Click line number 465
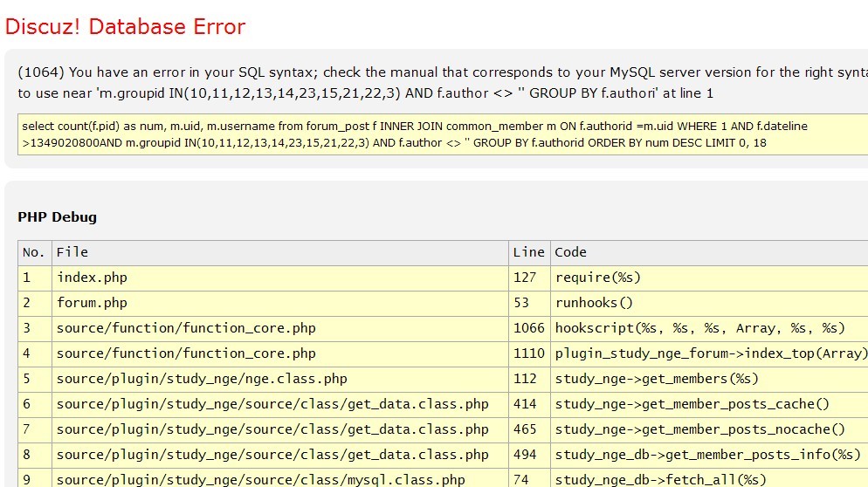This screenshot has height=487, width=868. tap(529, 431)
